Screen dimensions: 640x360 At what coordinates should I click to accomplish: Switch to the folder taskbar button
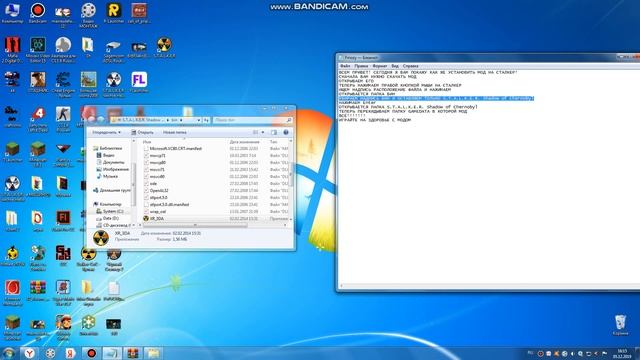(x=153, y=353)
